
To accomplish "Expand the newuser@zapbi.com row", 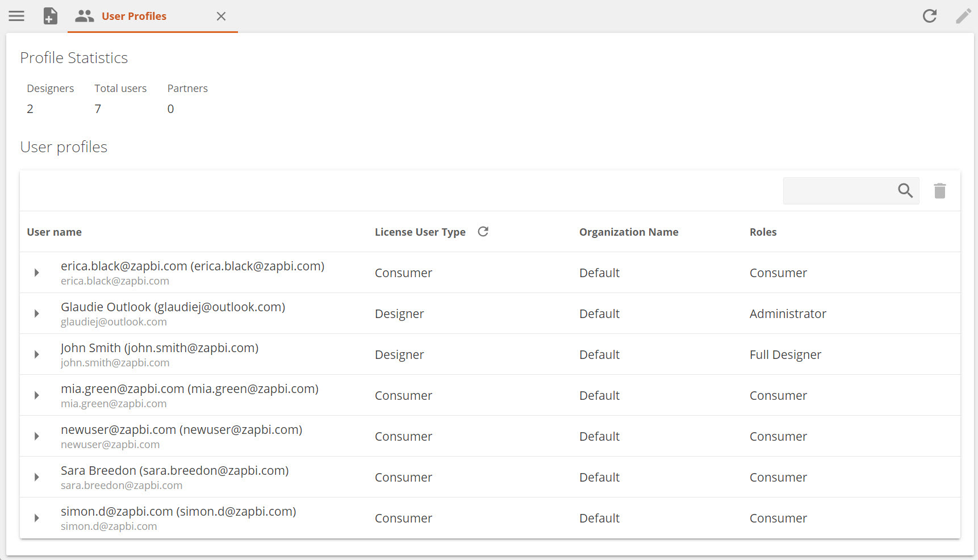I will tap(36, 436).
